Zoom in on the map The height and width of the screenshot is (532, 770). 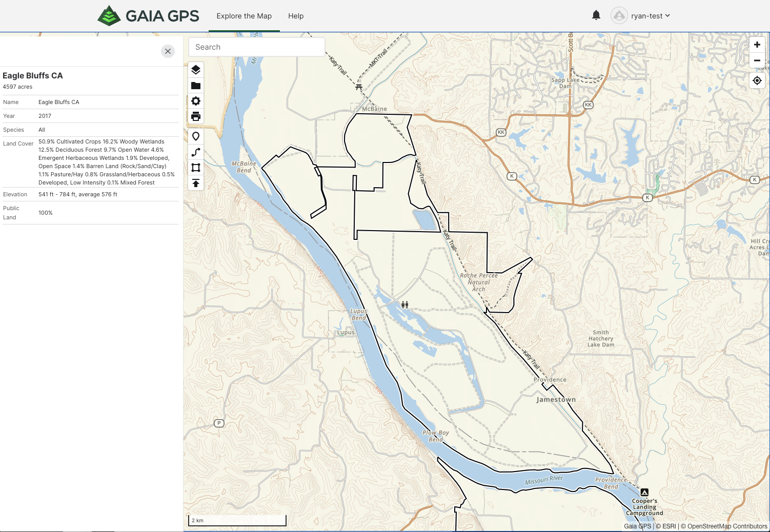point(757,45)
